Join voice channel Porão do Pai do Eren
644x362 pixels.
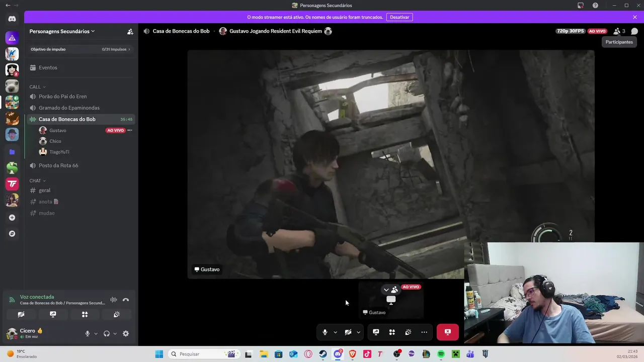[80, 96]
